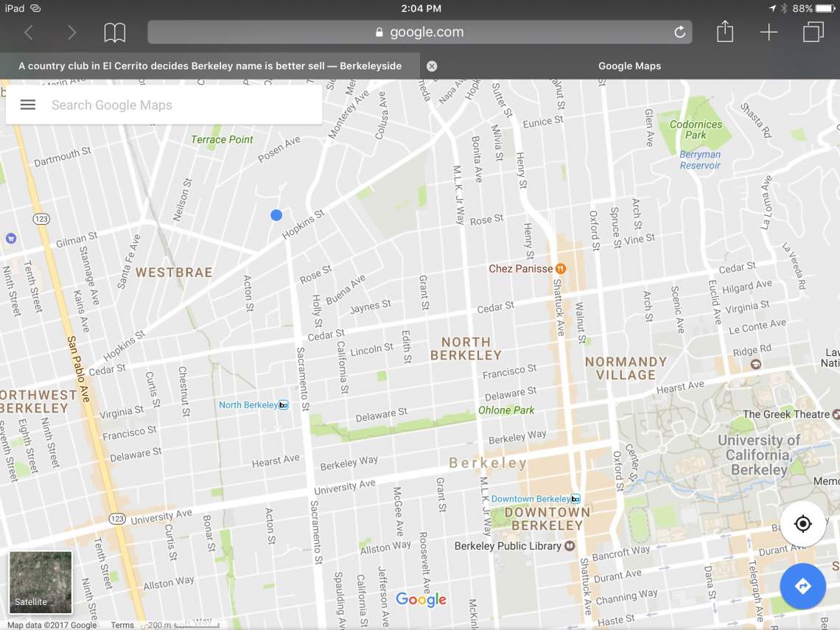Viewport: 840px width, 630px height.
Task: Switch to the Berkeleyside country club tab
Action: tap(210, 66)
